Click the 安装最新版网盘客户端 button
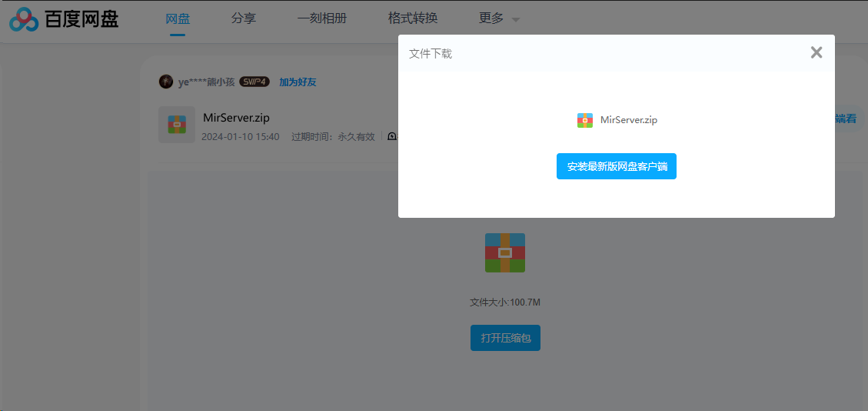The width and height of the screenshot is (868, 411). pos(616,166)
